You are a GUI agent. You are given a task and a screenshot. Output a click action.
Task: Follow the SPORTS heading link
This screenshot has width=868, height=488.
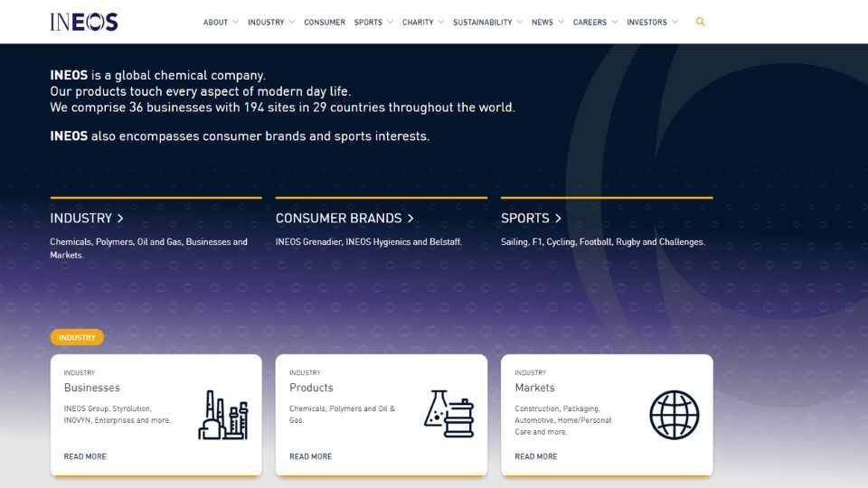tap(531, 218)
